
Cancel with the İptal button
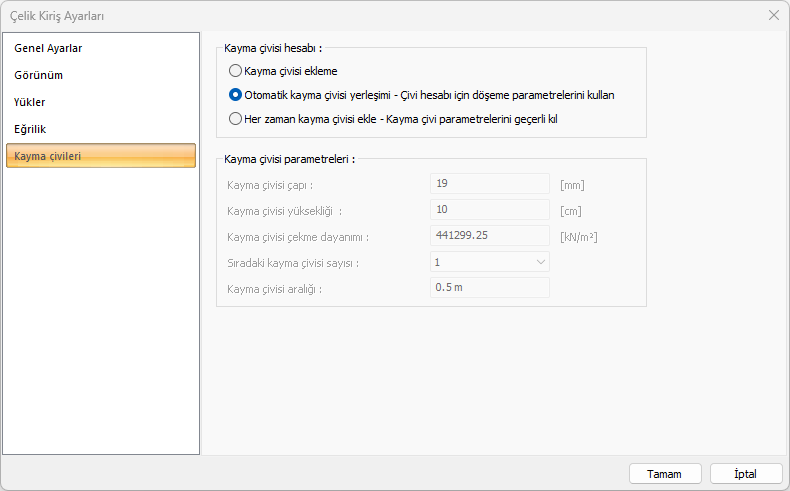[x=746, y=474]
